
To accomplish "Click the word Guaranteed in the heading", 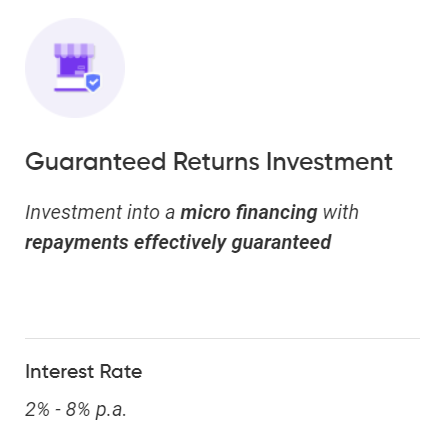I will coord(96,162).
